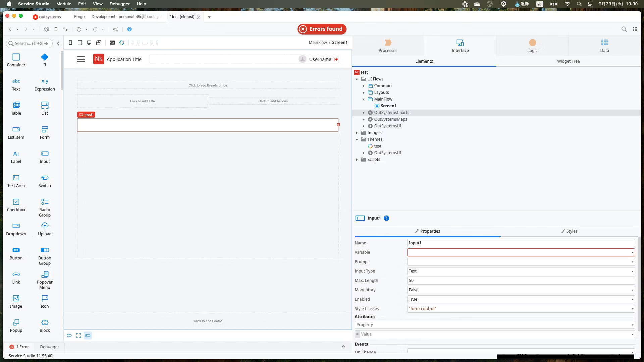Screen dimensions: 644x362
Task: Select the Popover Menu widget icon
Action: point(45,275)
